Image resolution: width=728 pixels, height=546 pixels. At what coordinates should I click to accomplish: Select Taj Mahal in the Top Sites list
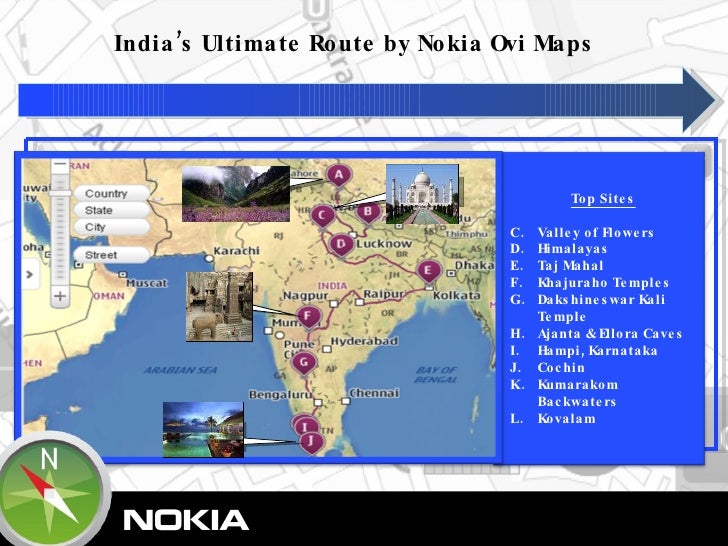pyautogui.click(x=571, y=266)
